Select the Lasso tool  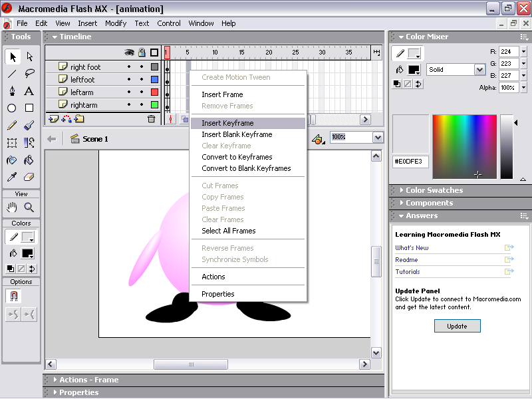(x=29, y=74)
